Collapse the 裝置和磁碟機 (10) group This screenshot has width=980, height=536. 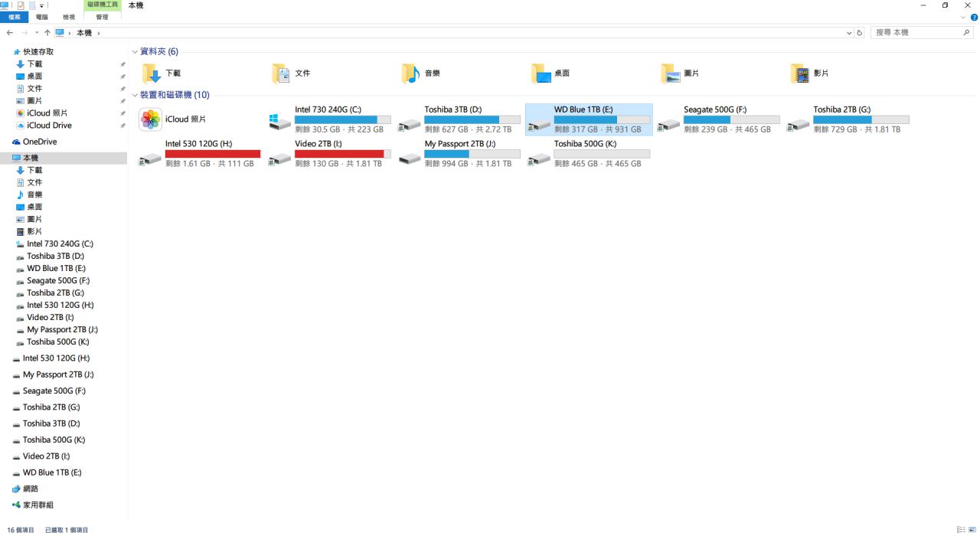tap(135, 95)
